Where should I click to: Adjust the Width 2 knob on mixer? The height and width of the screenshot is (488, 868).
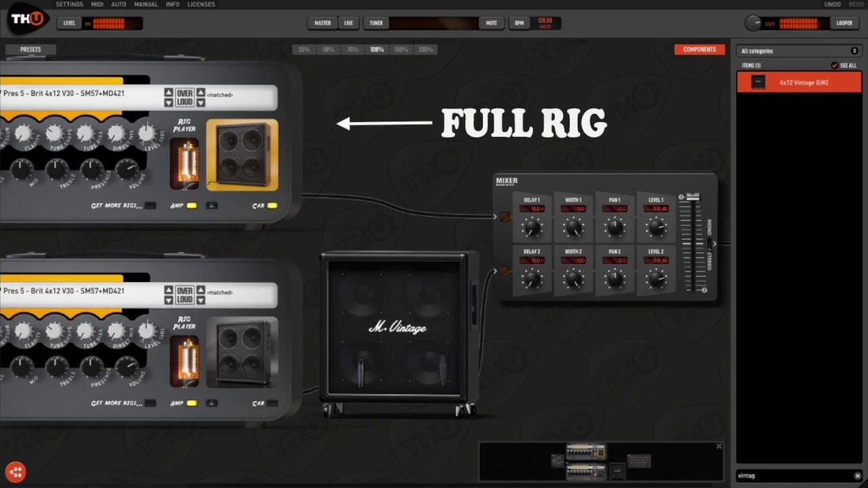574,279
